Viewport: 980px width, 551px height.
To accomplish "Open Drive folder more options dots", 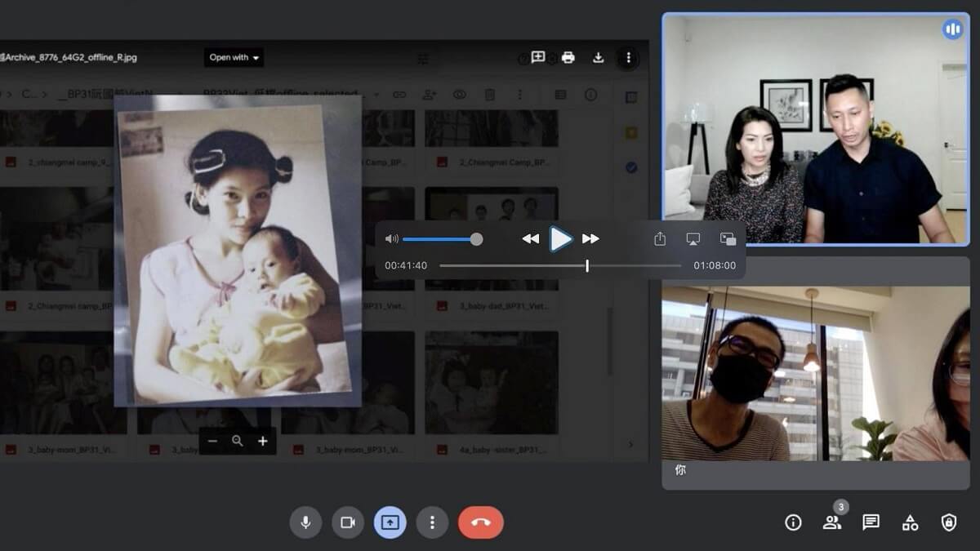I will pyautogui.click(x=519, y=95).
